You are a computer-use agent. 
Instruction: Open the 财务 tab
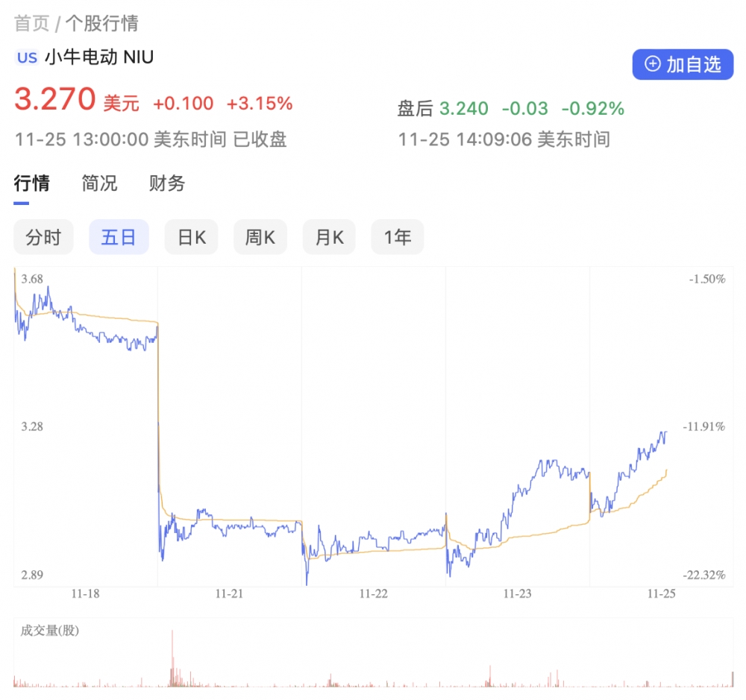click(x=167, y=183)
